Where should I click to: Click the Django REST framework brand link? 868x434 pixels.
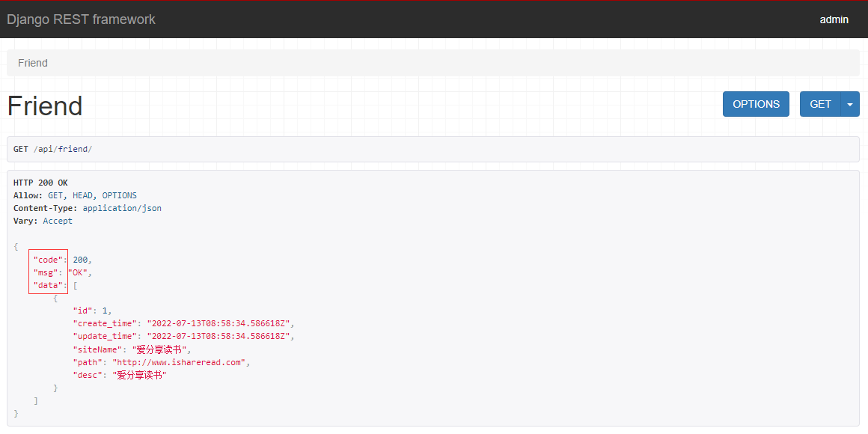point(81,19)
